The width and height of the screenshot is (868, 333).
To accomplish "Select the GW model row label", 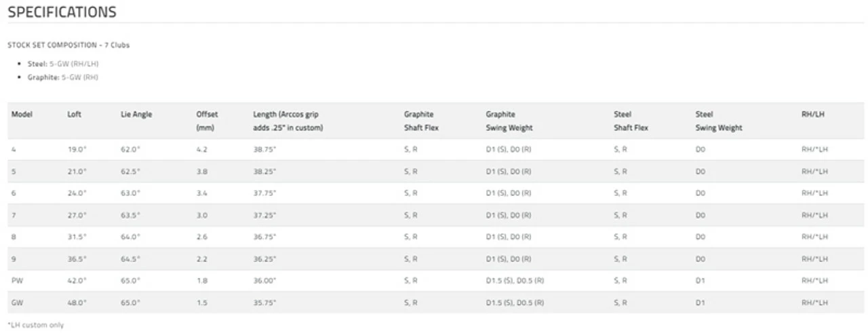I will [17, 302].
